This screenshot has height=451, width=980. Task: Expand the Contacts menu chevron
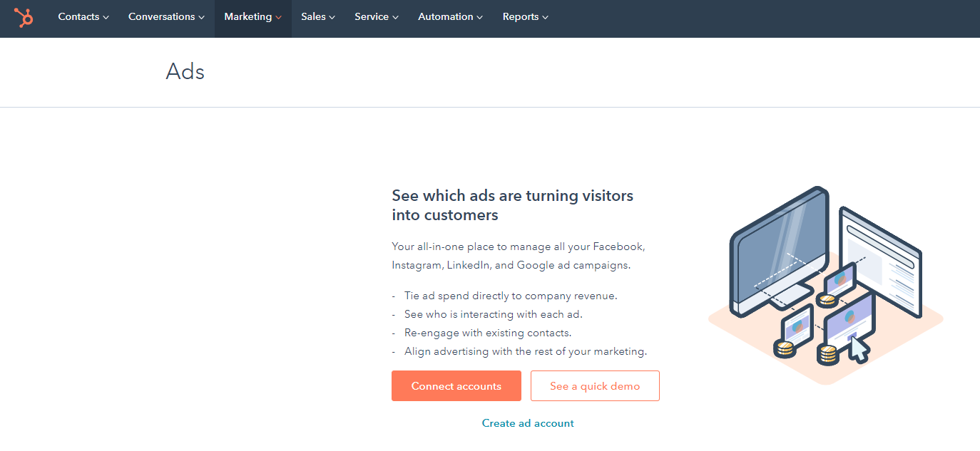pos(106,17)
